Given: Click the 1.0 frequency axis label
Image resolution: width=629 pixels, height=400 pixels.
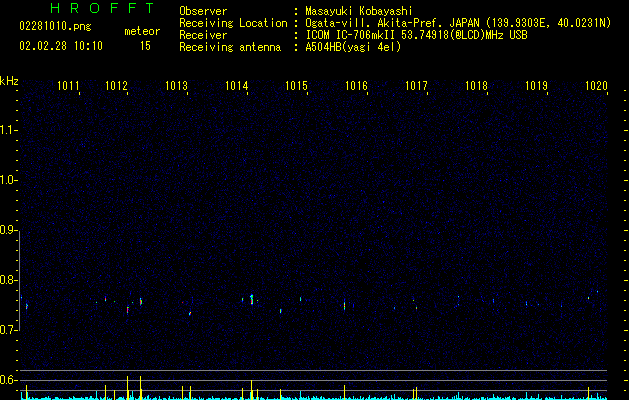Looking at the screenshot, I should (x=9, y=180).
